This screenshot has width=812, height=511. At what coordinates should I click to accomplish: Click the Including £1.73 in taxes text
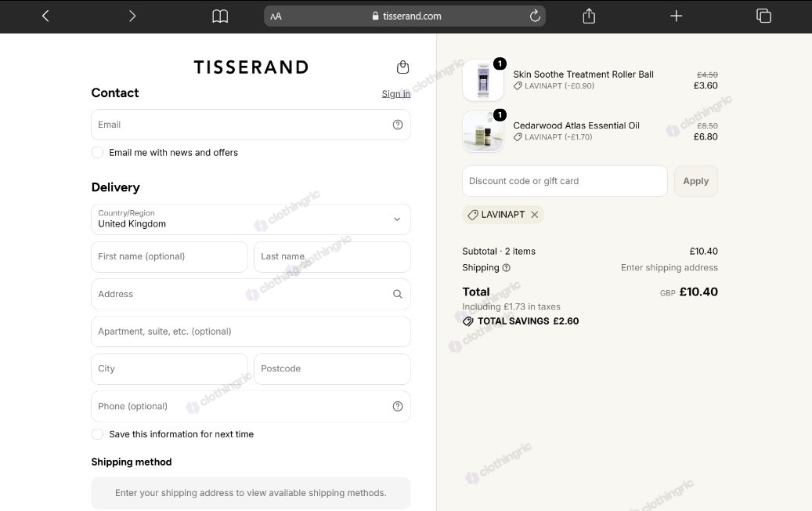click(511, 306)
